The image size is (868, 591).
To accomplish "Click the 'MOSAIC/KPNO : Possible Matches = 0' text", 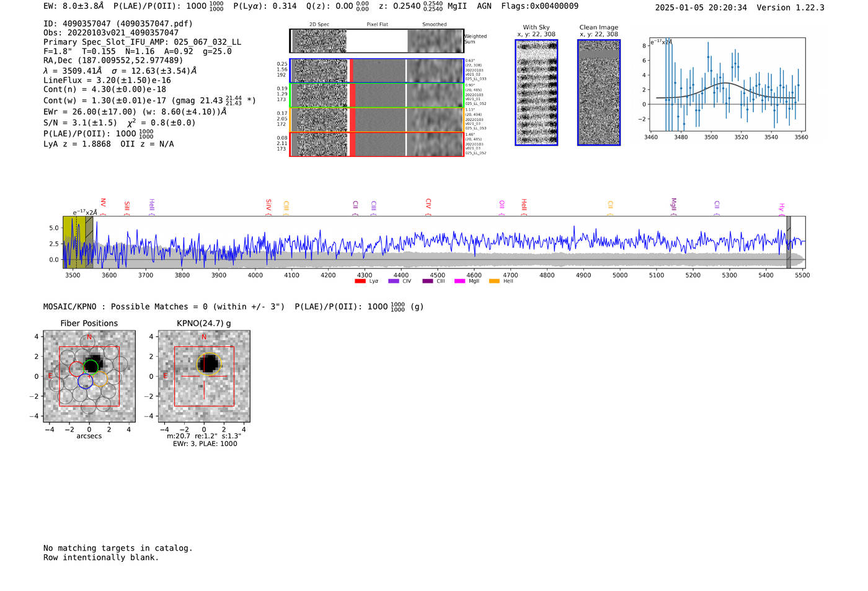I will (234, 306).
